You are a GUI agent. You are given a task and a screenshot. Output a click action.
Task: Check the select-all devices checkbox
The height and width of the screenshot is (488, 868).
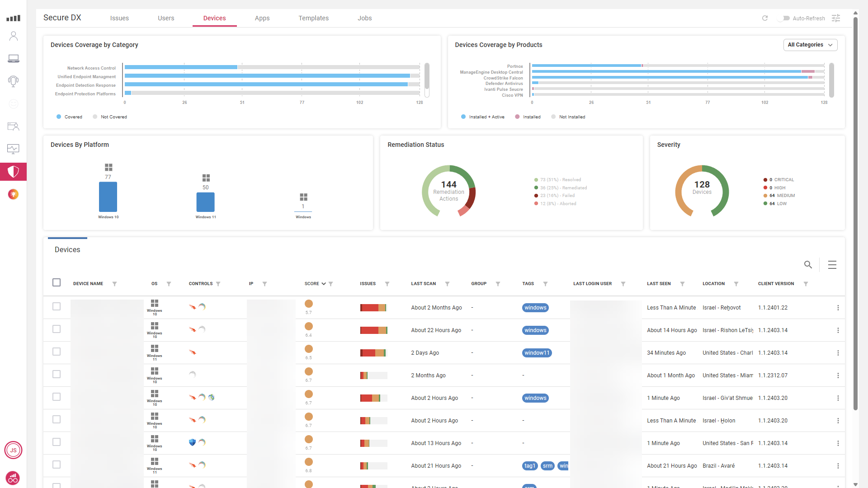pyautogui.click(x=57, y=282)
